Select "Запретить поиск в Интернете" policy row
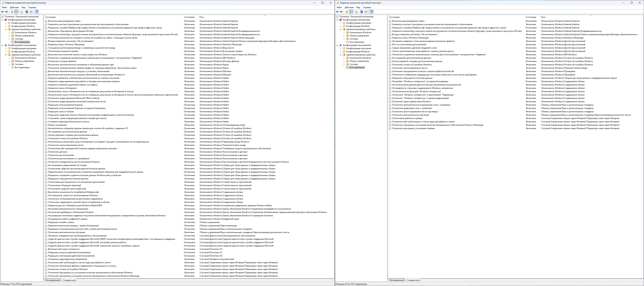Screen dimensions: 644x286 tap(62, 88)
